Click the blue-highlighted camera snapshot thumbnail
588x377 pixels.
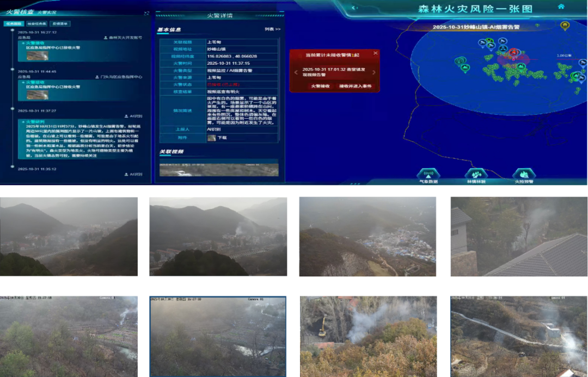coord(218,336)
